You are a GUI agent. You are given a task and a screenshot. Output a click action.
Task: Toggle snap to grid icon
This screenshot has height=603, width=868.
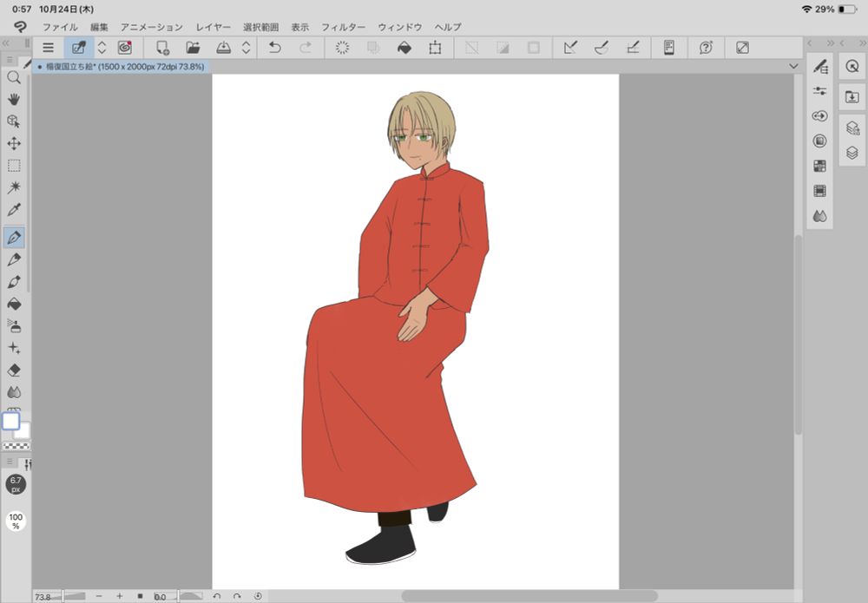[x=633, y=48]
